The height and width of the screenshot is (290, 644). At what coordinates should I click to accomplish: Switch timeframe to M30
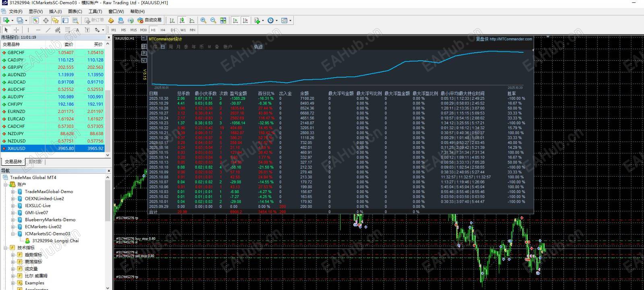[143, 30]
